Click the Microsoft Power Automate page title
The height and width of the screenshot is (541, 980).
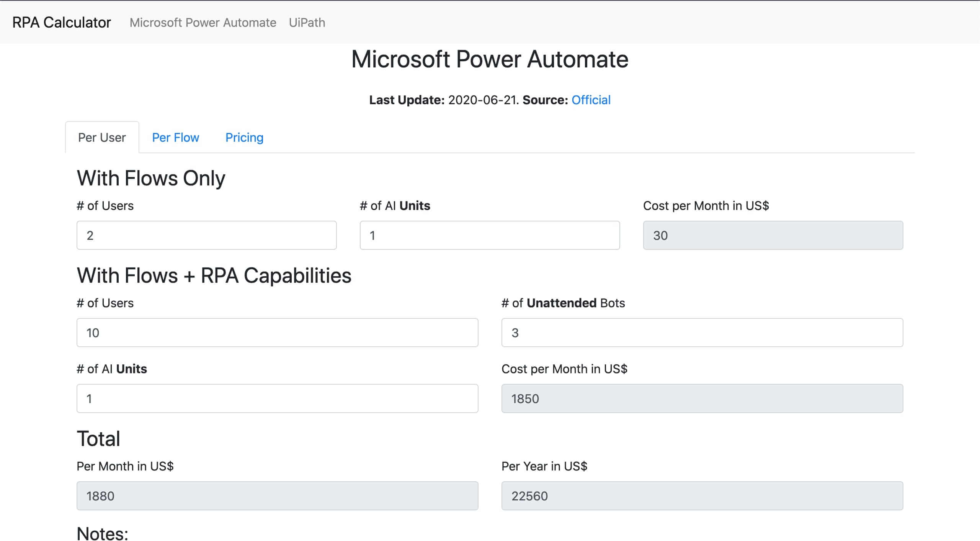point(490,59)
